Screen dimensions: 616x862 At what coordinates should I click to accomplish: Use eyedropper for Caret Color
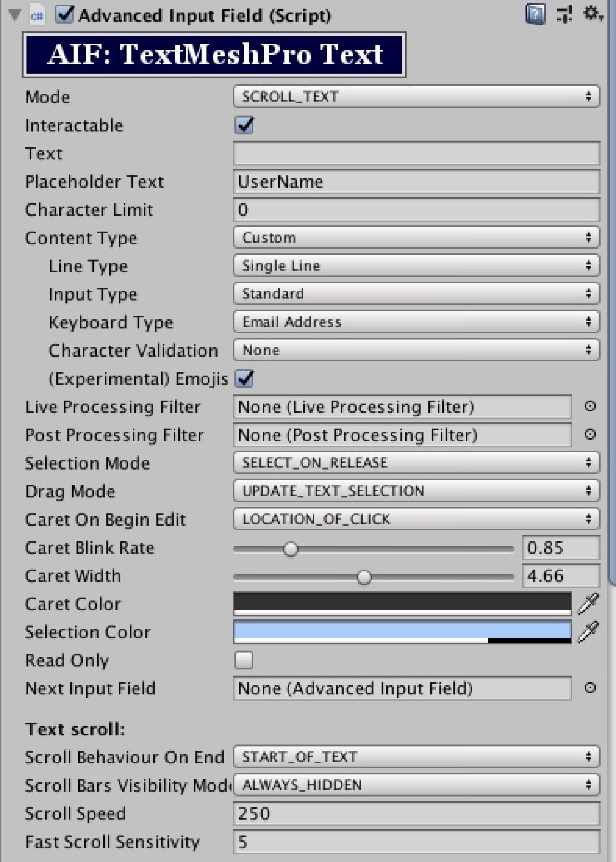coord(588,603)
